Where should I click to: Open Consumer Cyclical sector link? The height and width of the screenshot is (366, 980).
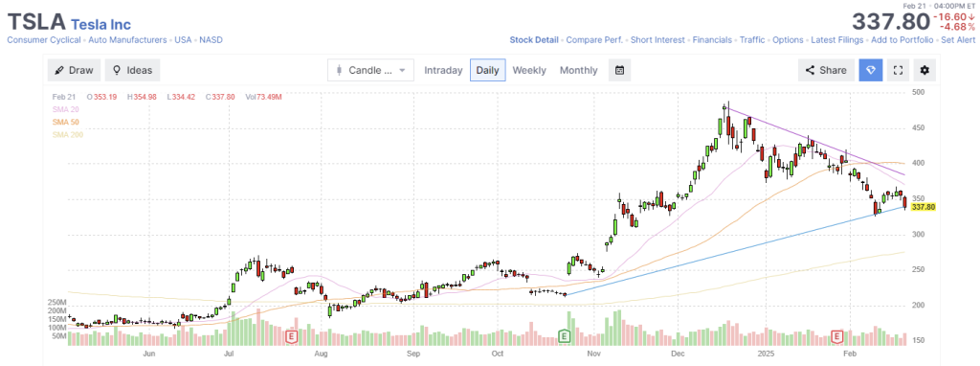44,40
